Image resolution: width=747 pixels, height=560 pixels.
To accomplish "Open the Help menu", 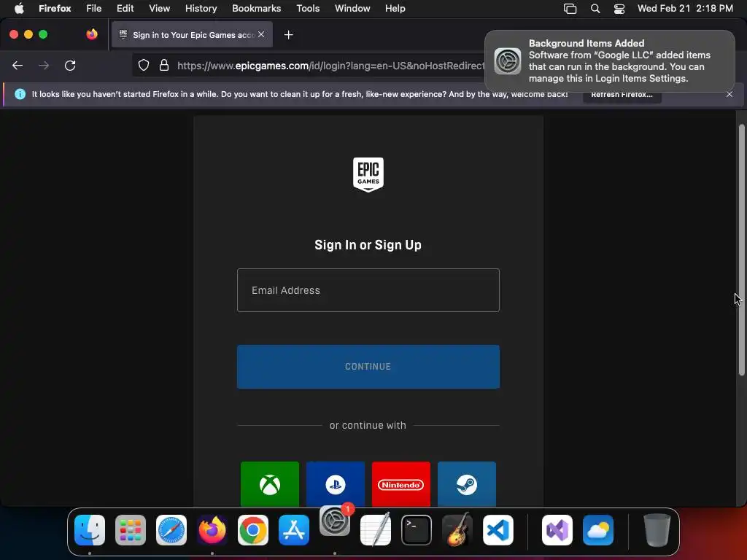I will [x=395, y=9].
